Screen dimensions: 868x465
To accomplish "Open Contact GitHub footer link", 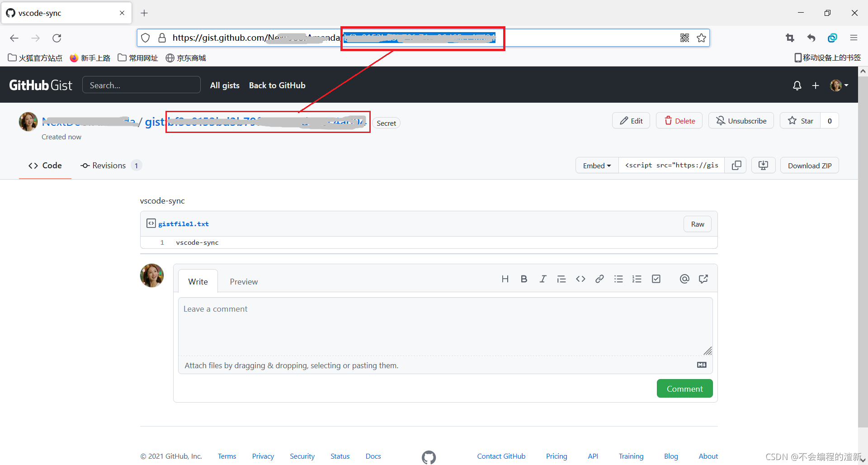I will point(501,456).
